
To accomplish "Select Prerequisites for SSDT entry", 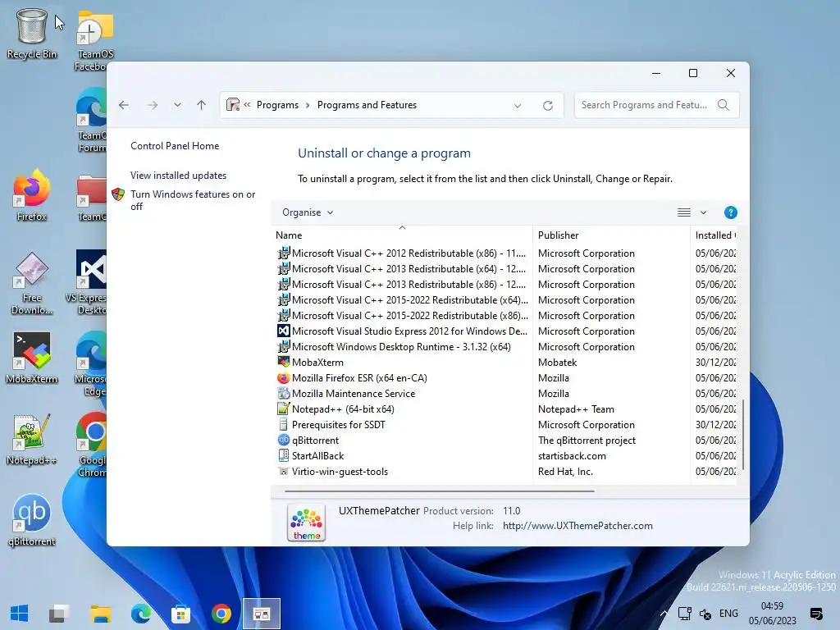I will tap(505, 425).
